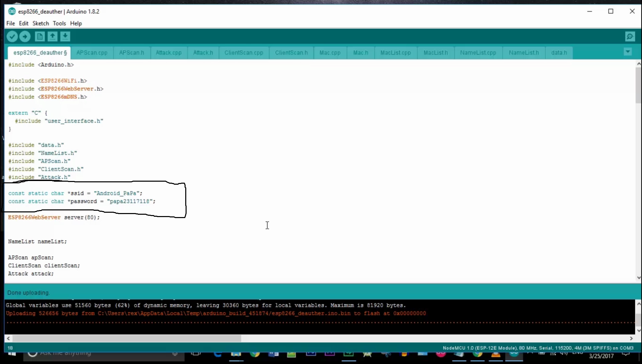Click the '#include "APScan.h"' code line
Screen dimensions: 642x364
click(x=39, y=161)
